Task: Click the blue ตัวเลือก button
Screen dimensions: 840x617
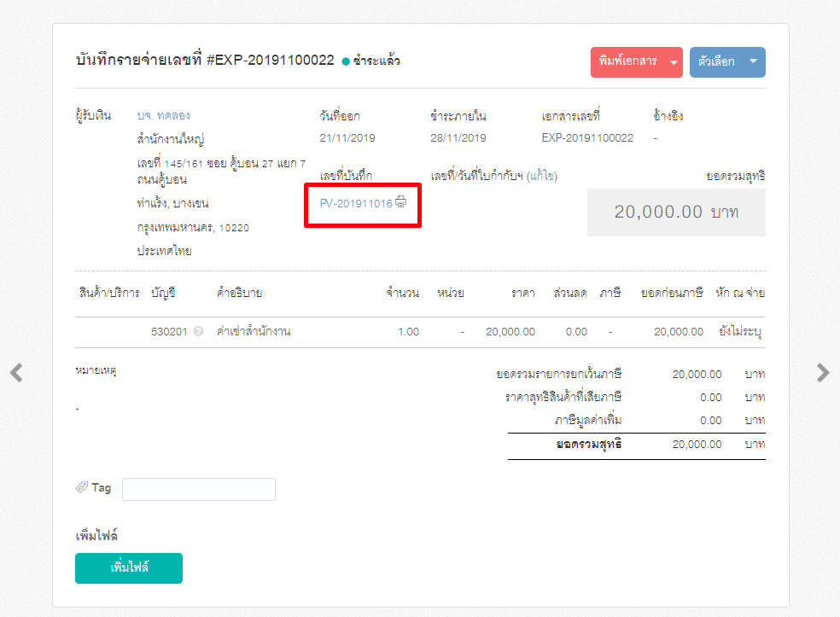Action: tap(727, 62)
